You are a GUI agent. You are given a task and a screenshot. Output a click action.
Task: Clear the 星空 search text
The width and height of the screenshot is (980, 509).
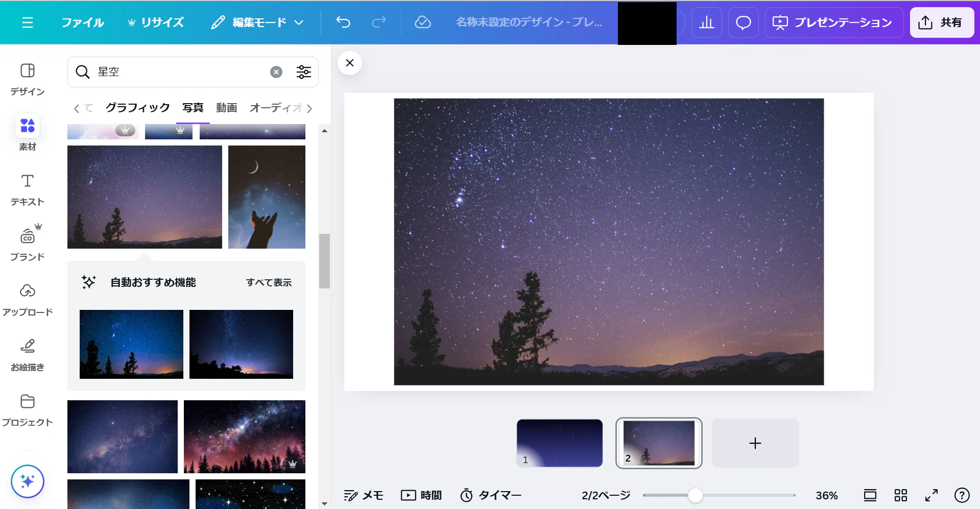pos(276,72)
